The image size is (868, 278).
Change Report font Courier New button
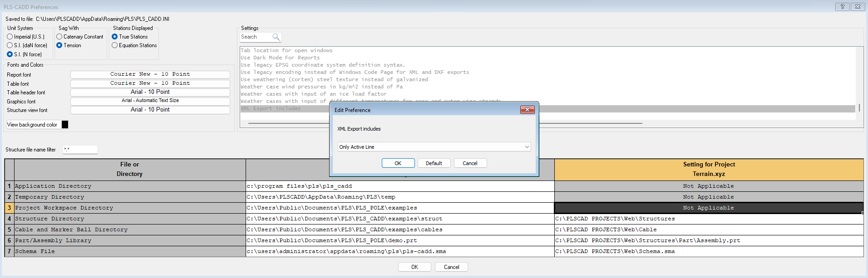tap(150, 74)
